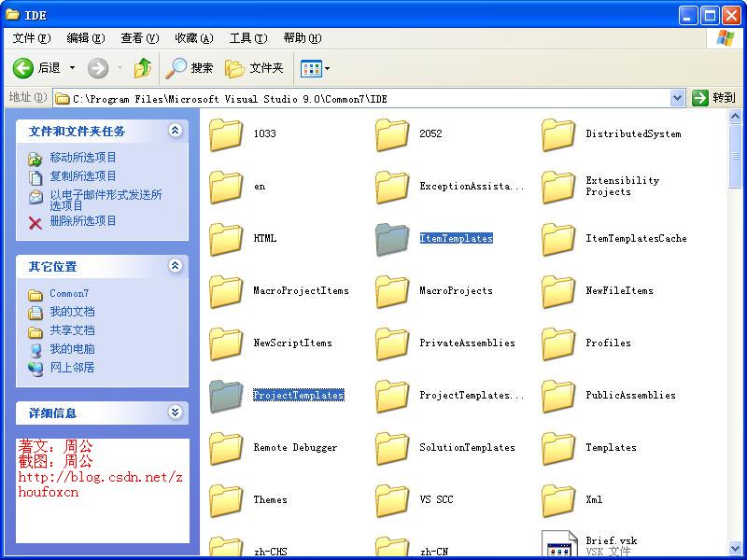747x560 pixels.
Task: Select the NewFileItems folder icon
Action: pos(558,292)
